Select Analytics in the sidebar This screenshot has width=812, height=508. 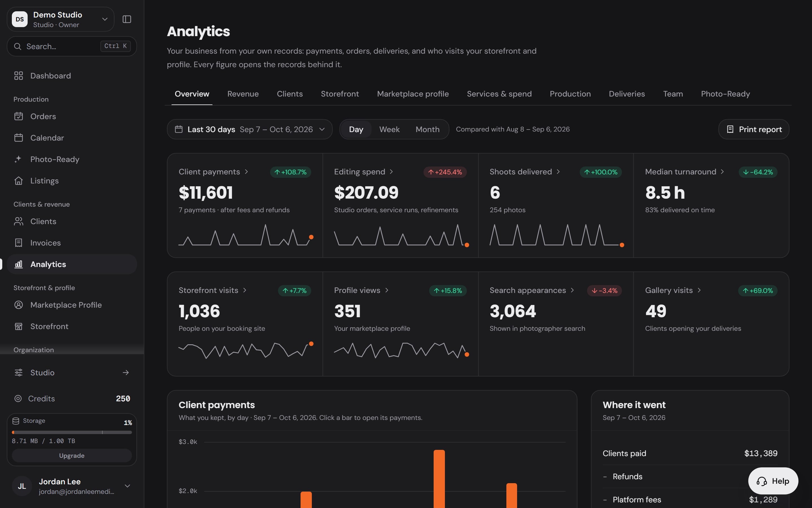(x=72, y=264)
